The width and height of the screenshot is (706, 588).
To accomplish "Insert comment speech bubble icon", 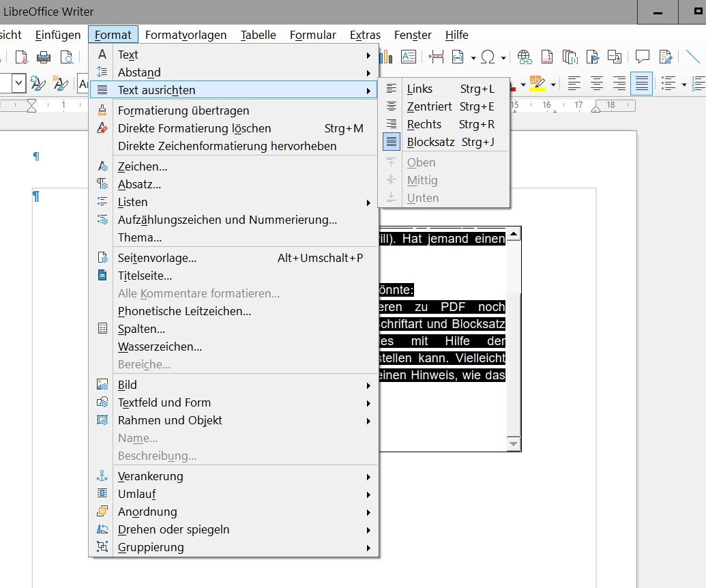I will click(642, 57).
